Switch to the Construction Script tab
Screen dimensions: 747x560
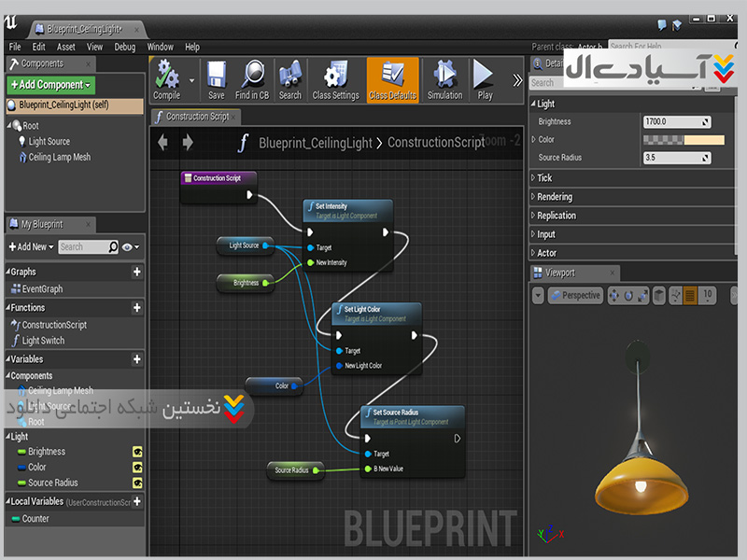pos(196,117)
